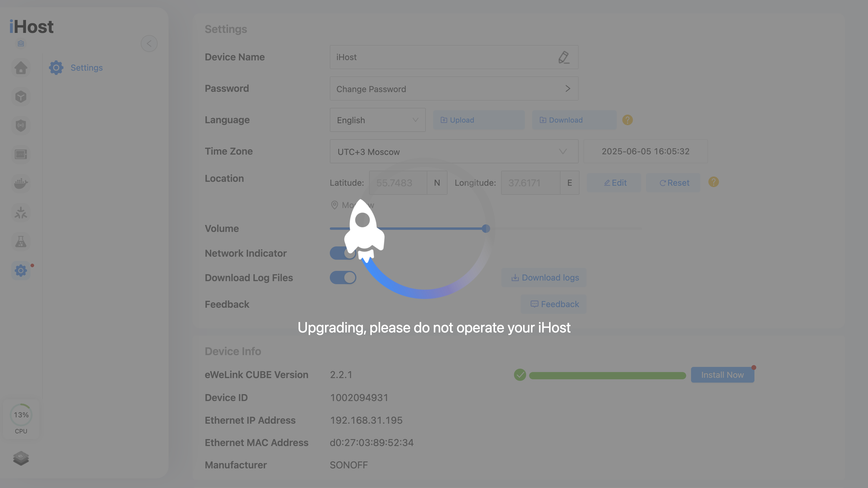Image resolution: width=868 pixels, height=488 pixels.
Task: Click the version number 2.2.1
Action: tap(341, 375)
